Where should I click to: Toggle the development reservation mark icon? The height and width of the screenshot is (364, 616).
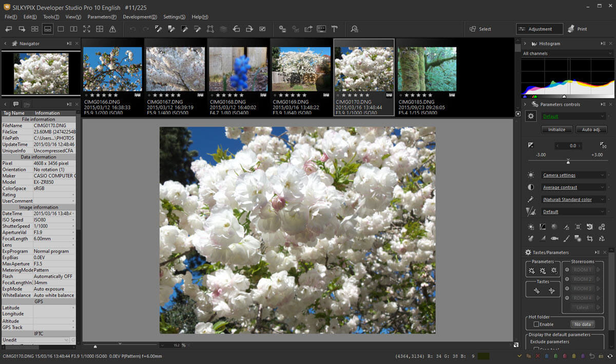click(262, 29)
